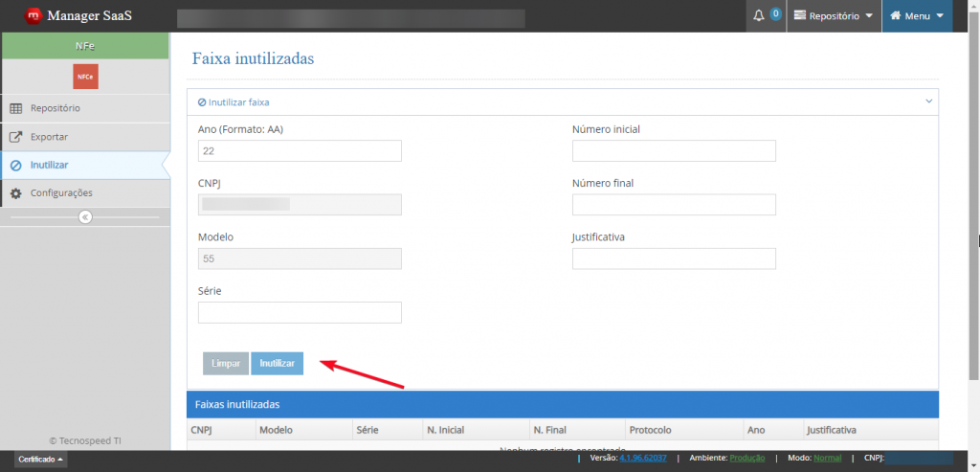The width and height of the screenshot is (980, 472).
Task: Click the Justificativa column header
Action: coord(871,430)
